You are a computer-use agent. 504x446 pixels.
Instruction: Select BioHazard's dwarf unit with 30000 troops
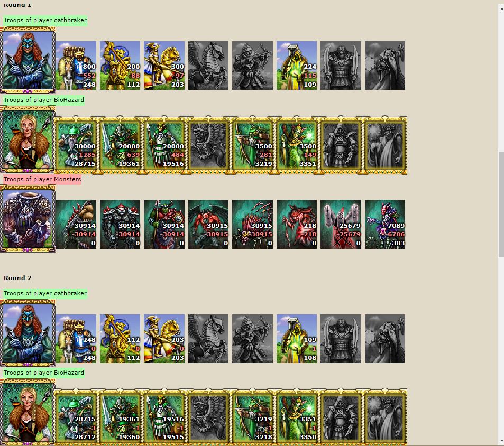point(76,145)
